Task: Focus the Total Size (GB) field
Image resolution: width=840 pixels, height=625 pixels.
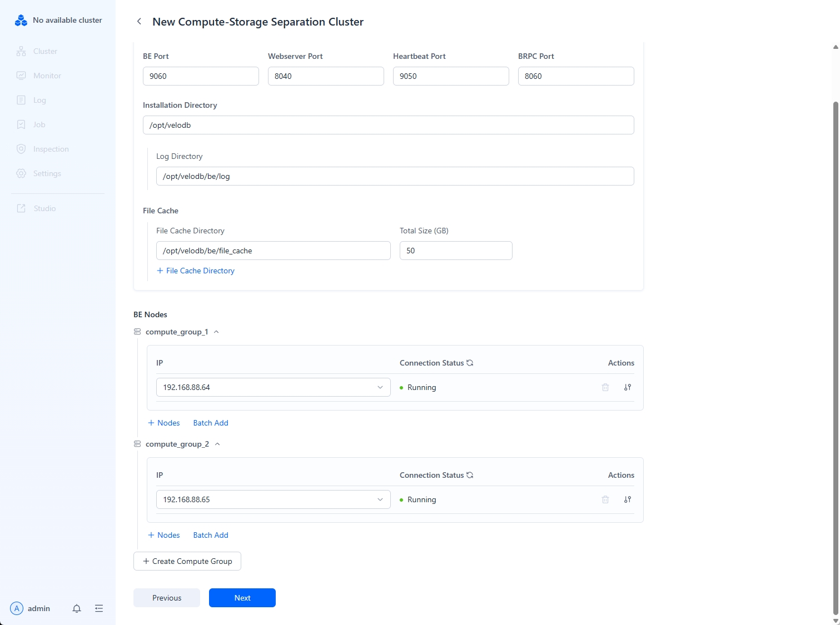Action: [x=455, y=251]
